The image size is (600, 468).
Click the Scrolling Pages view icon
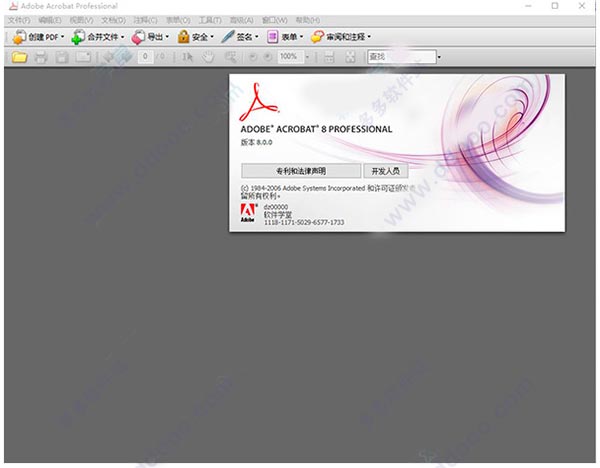[x=329, y=57]
